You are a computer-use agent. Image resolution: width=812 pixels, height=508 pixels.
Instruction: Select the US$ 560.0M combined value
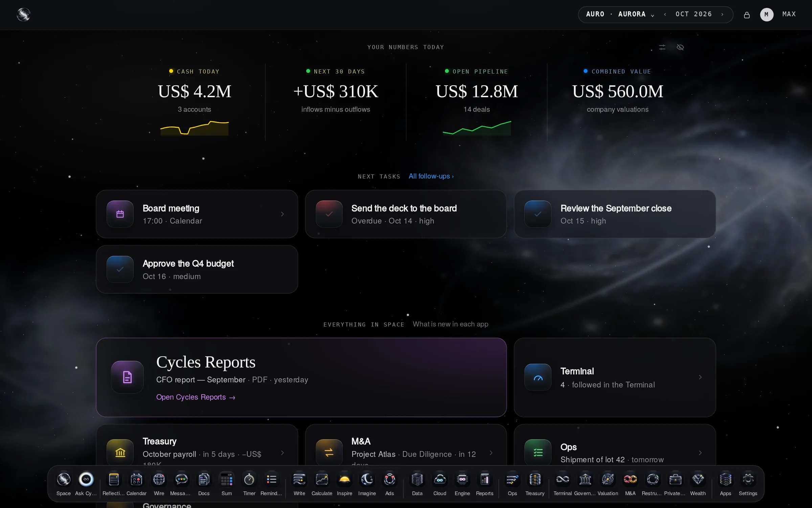pyautogui.click(x=618, y=91)
